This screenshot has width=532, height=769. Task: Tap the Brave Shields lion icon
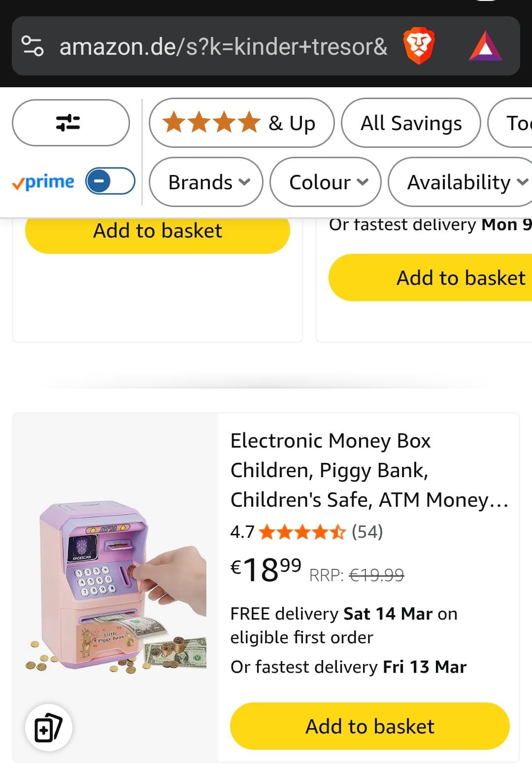coord(418,46)
